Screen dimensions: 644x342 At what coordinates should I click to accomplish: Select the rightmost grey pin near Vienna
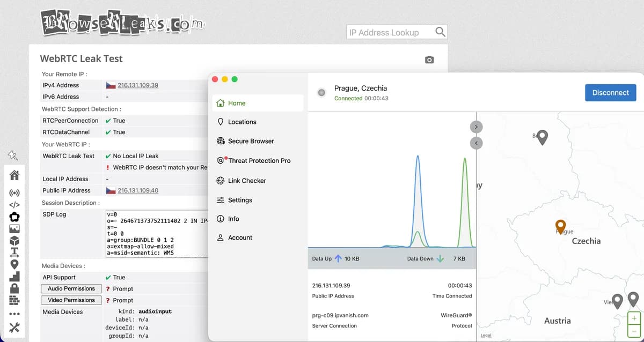tap(633, 300)
